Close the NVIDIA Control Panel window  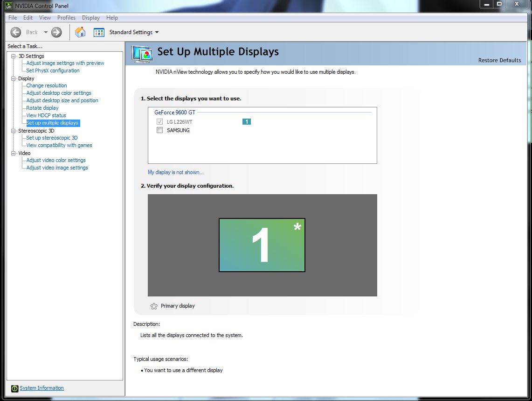(517, 4)
